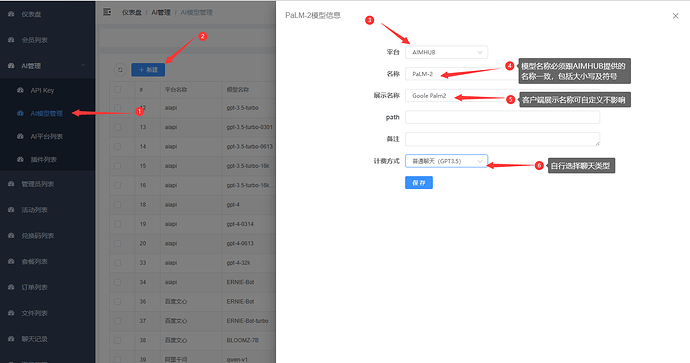The height and width of the screenshot is (363, 690).
Task: Select AI模型管理 submenu item
Action: pos(47,113)
